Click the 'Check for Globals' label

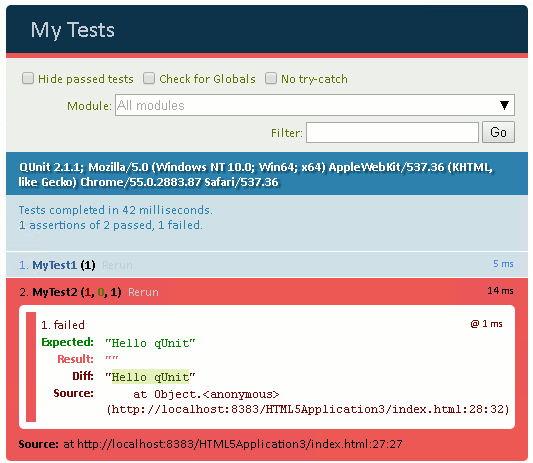coord(207,79)
